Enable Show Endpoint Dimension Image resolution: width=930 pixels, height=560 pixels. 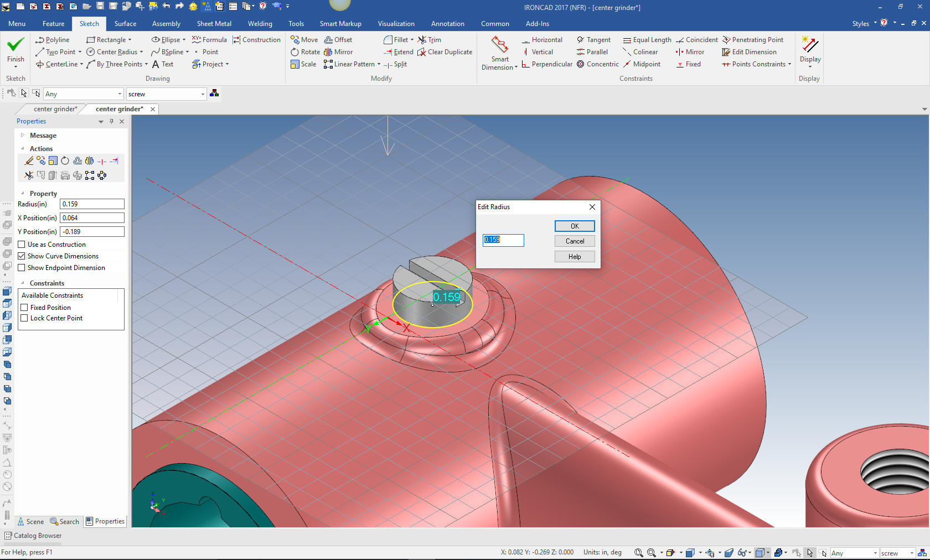(x=22, y=268)
